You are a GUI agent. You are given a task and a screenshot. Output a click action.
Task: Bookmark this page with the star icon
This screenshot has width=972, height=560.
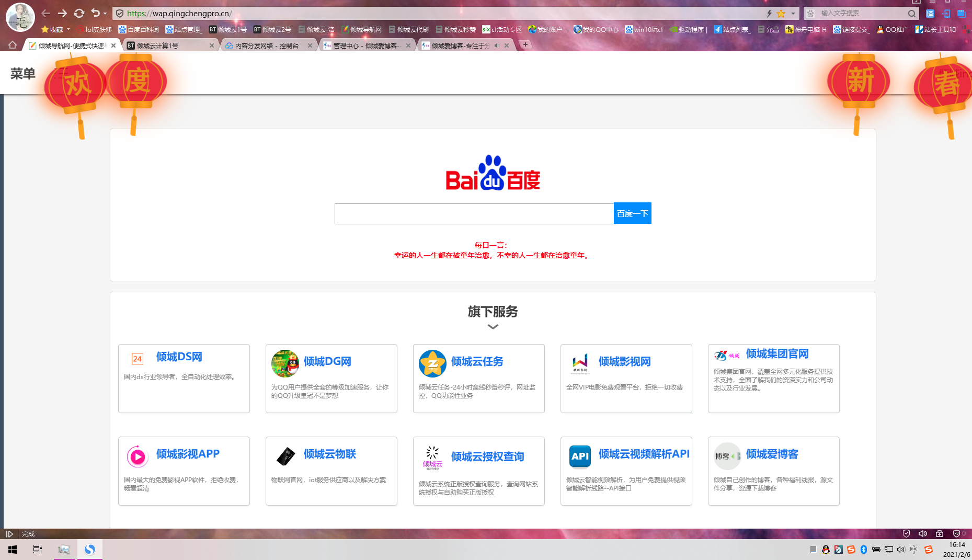tap(781, 14)
